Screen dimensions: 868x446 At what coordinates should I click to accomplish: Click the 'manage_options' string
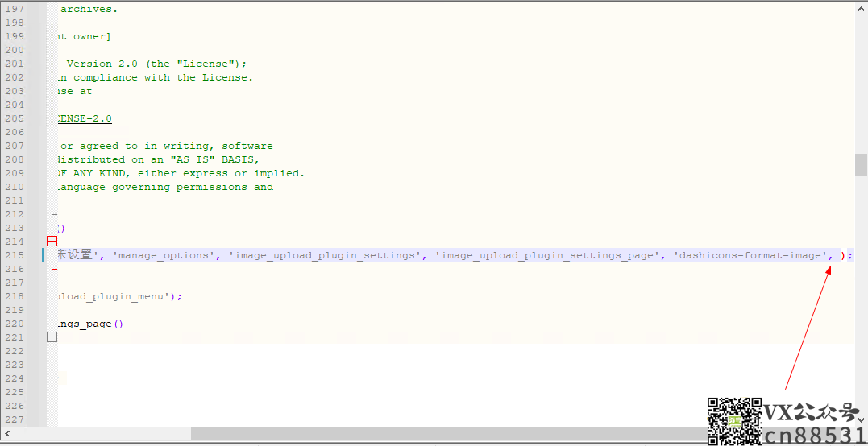(x=164, y=255)
